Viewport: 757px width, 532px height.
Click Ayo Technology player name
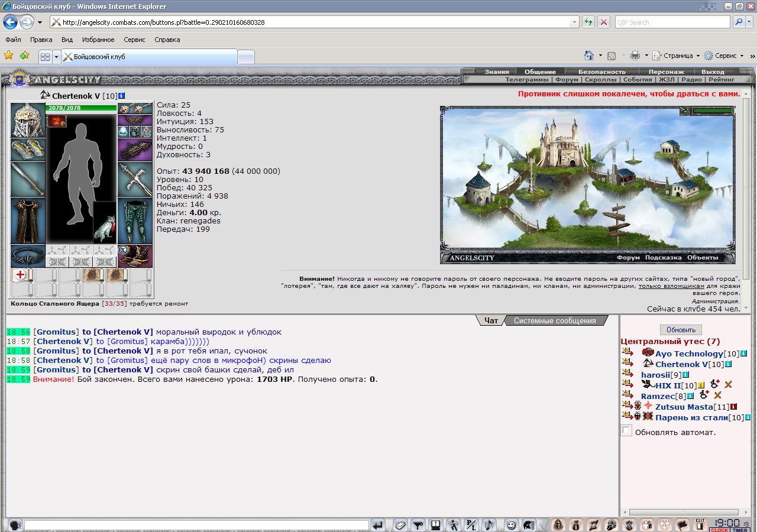689,353
